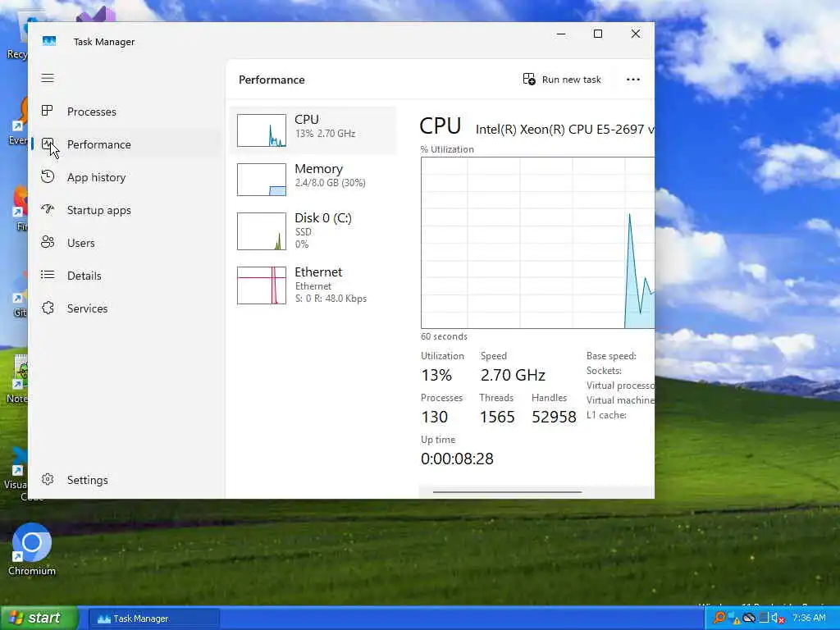
Task: Click the 52958 handles count
Action: (x=554, y=417)
